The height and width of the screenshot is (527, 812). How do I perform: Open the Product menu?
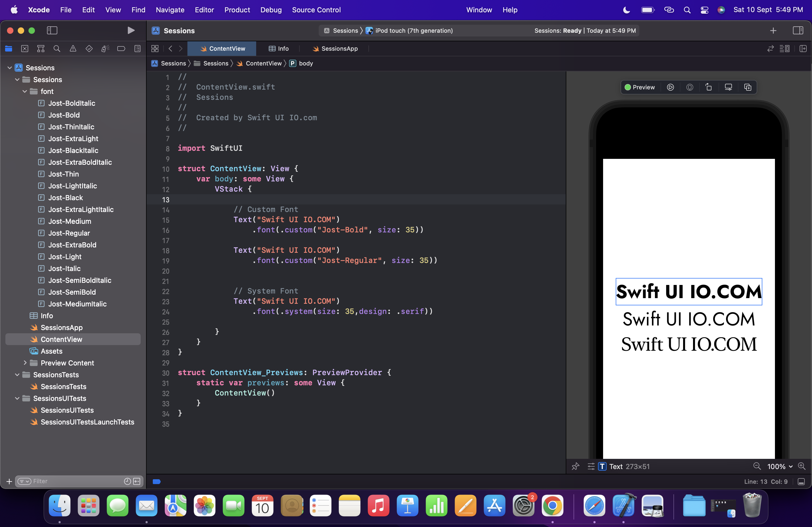237,10
